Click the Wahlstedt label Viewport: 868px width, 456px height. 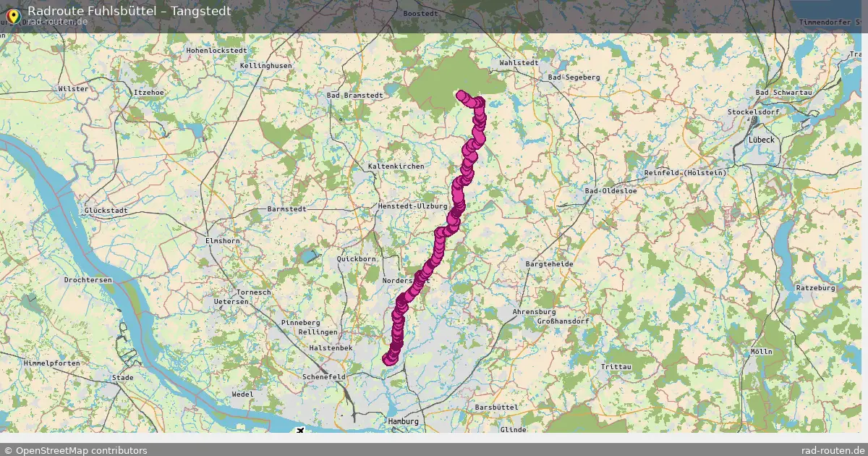[x=519, y=63]
